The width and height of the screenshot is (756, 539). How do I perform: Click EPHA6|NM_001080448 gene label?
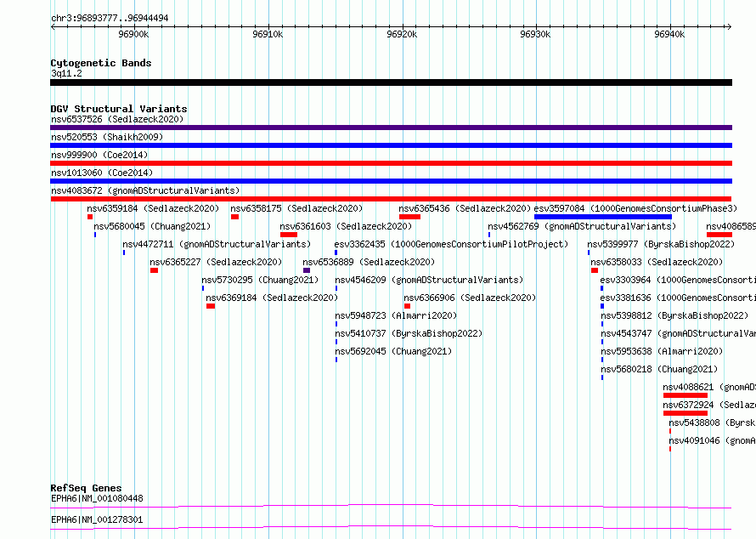click(x=97, y=498)
